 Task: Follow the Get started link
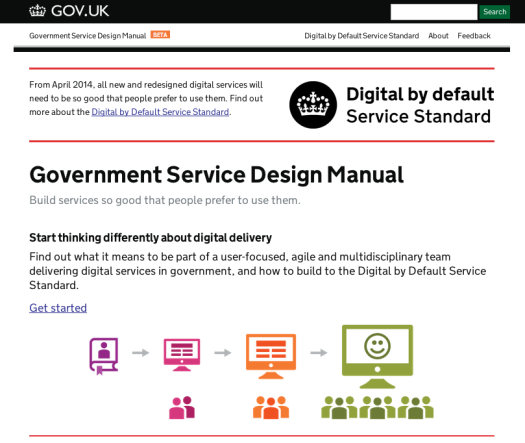[58, 308]
